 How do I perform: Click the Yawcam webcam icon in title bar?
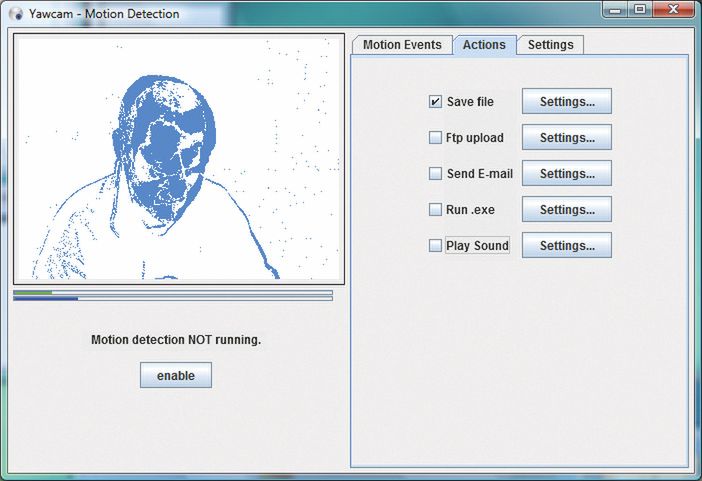point(16,13)
